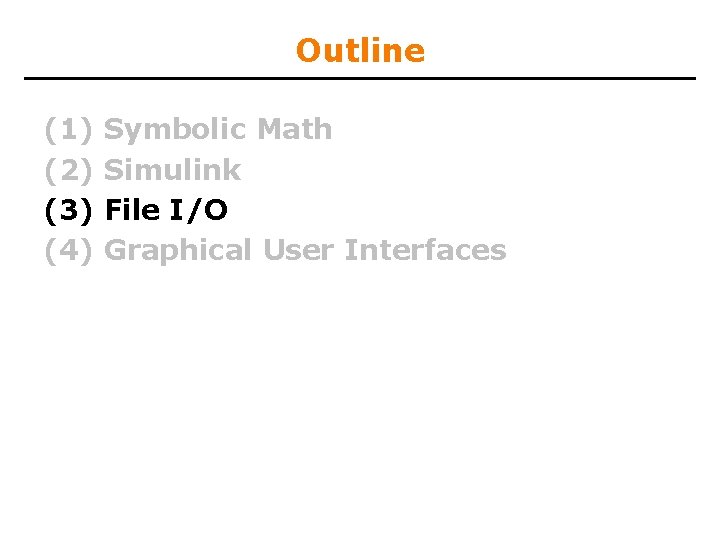
Task: Click the word Interfaces
Action: tap(425, 250)
